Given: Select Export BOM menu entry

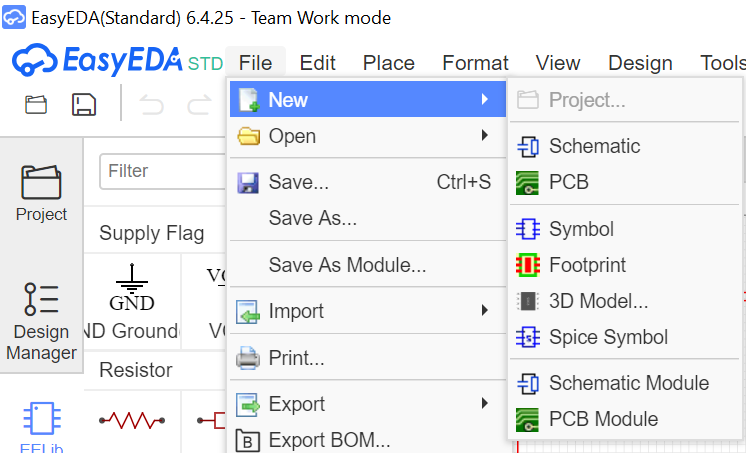Looking at the screenshot, I should [x=329, y=440].
